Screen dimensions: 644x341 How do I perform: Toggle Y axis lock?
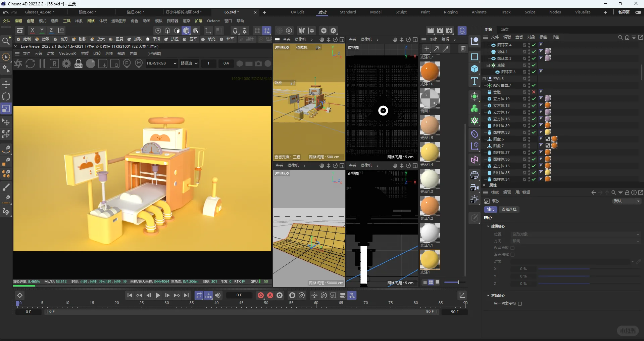[42, 30]
